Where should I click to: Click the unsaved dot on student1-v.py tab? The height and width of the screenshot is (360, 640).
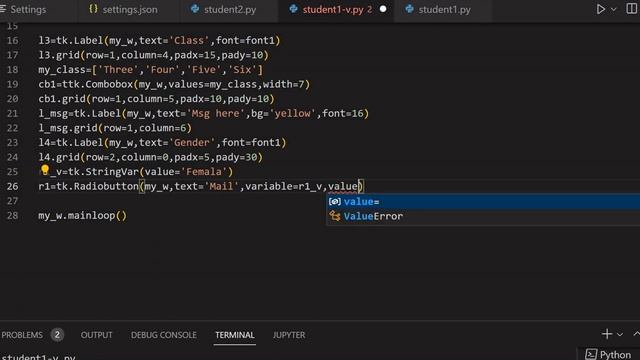tap(383, 9)
